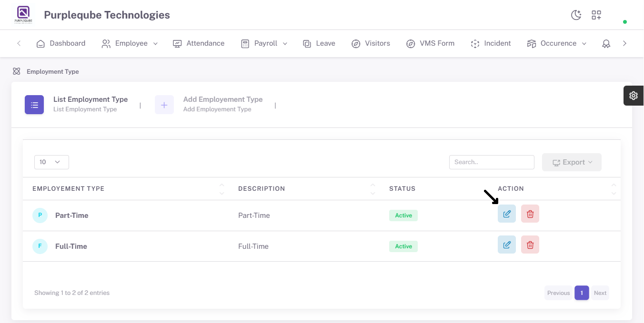Click the Add Employement Type plus icon

tap(164, 105)
